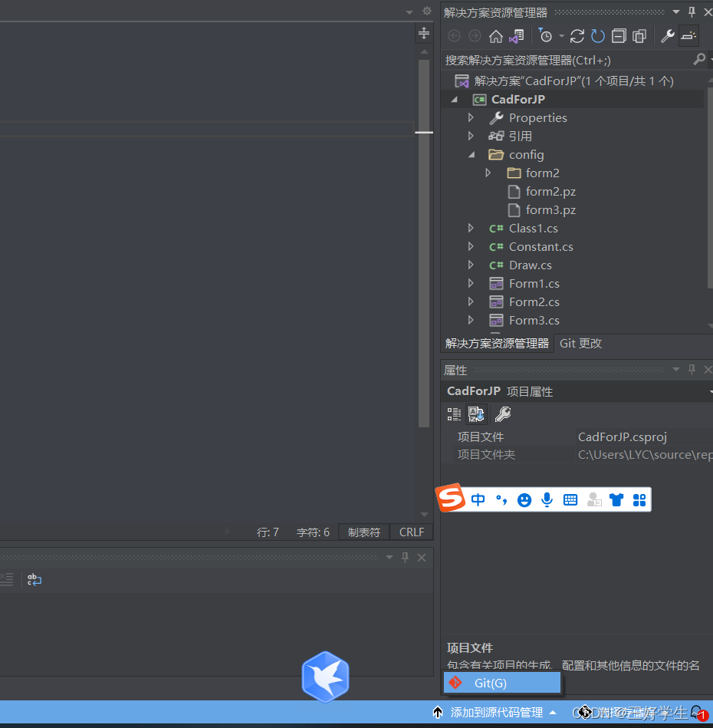Click the Home icon in Solution Explorer toolbar
The image size is (713, 728).
pyautogui.click(x=495, y=36)
